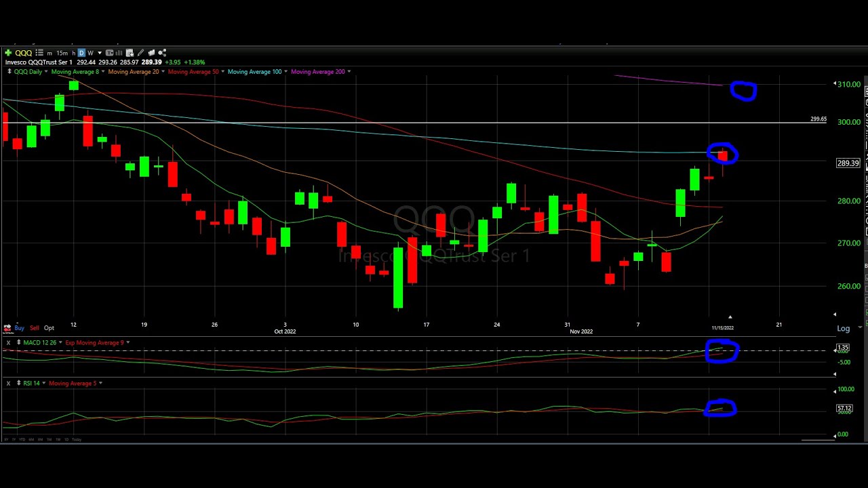This screenshot has width=868, height=488.
Task: Click the tags icon in the chart toolbar
Action: (x=151, y=53)
